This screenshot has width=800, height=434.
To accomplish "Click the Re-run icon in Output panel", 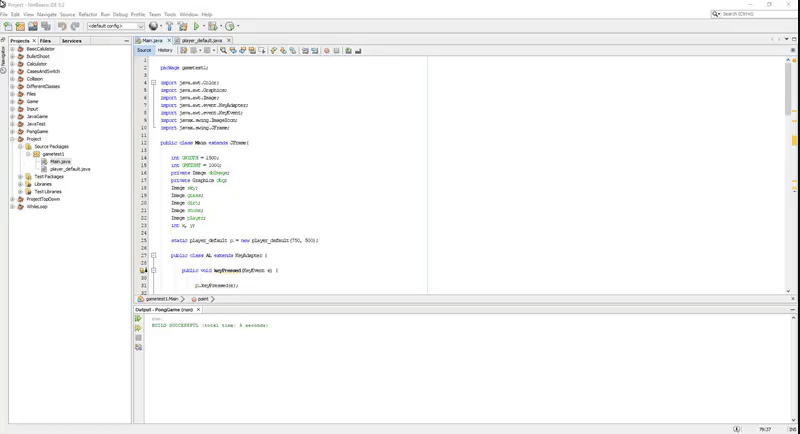I will coord(138,318).
